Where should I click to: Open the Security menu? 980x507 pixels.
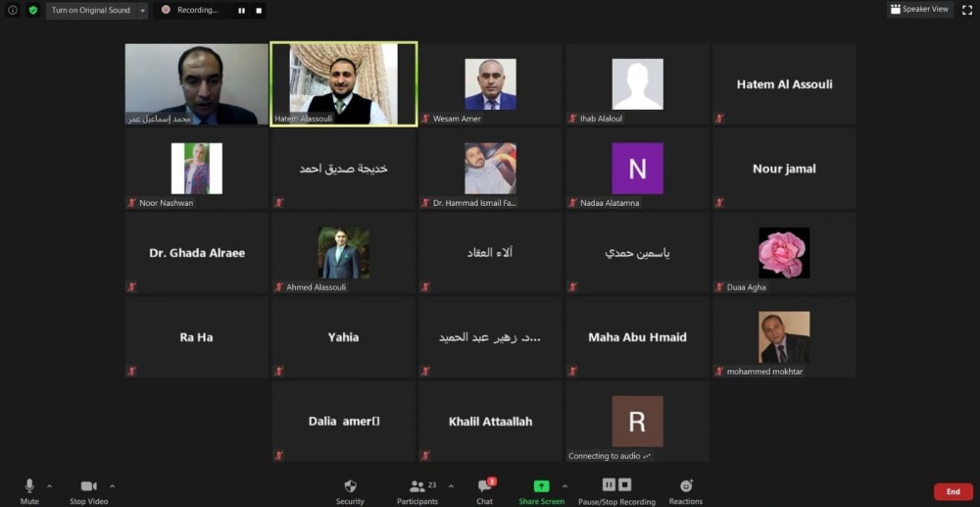pos(350,490)
